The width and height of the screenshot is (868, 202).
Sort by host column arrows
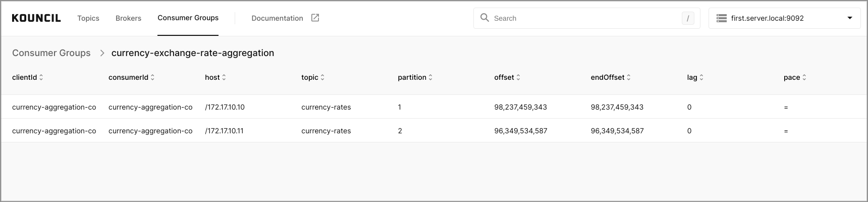pyautogui.click(x=224, y=77)
